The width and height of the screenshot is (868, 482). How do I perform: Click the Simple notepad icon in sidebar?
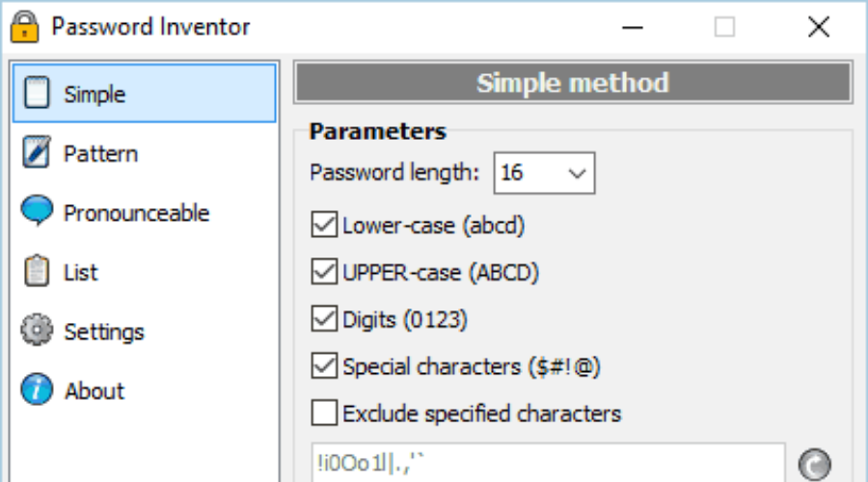pyautogui.click(x=37, y=93)
